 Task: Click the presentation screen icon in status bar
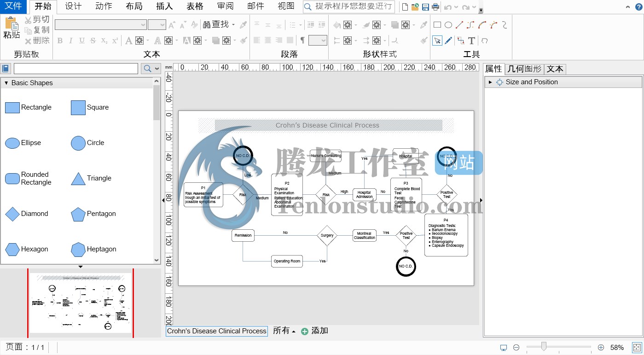pos(504,348)
